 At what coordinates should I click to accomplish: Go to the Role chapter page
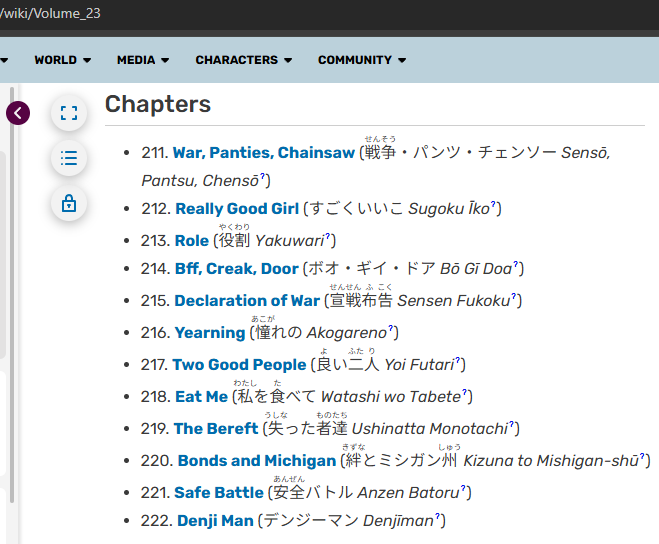(191, 241)
